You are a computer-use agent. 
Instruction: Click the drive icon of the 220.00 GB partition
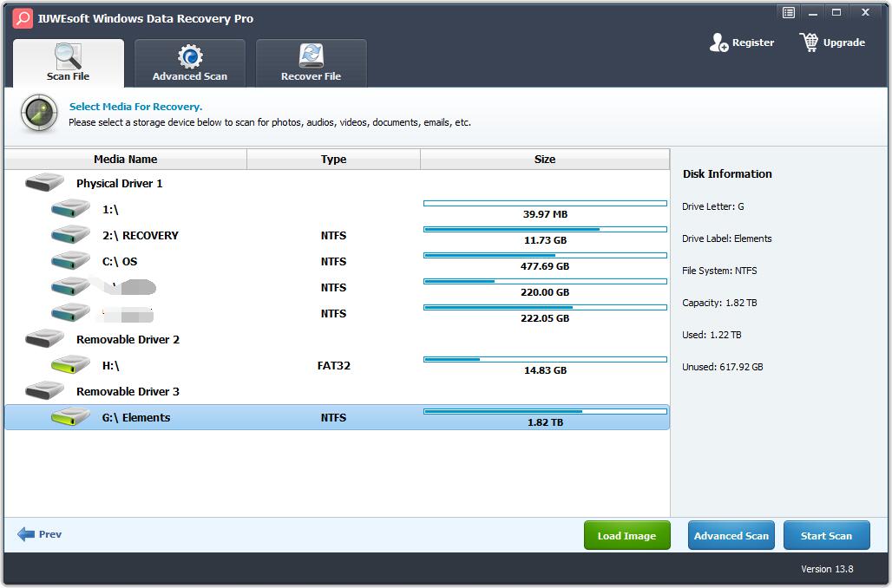[70, 286]
